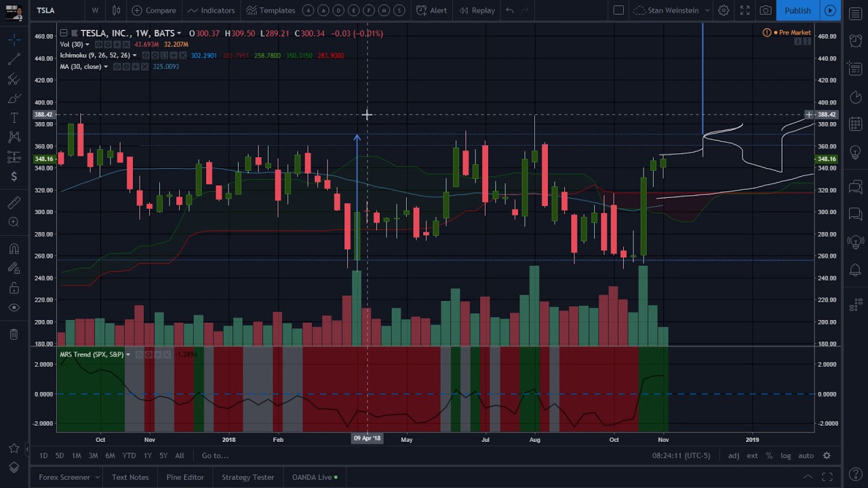Screen dimensions: 868x488
Task: Select the zoom in tool
Action: 14,222
